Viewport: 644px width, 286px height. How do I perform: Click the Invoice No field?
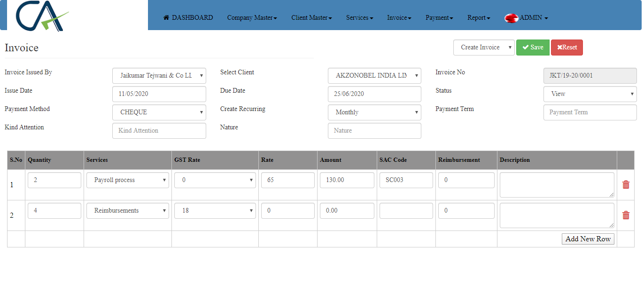click(x=590, y=76)
